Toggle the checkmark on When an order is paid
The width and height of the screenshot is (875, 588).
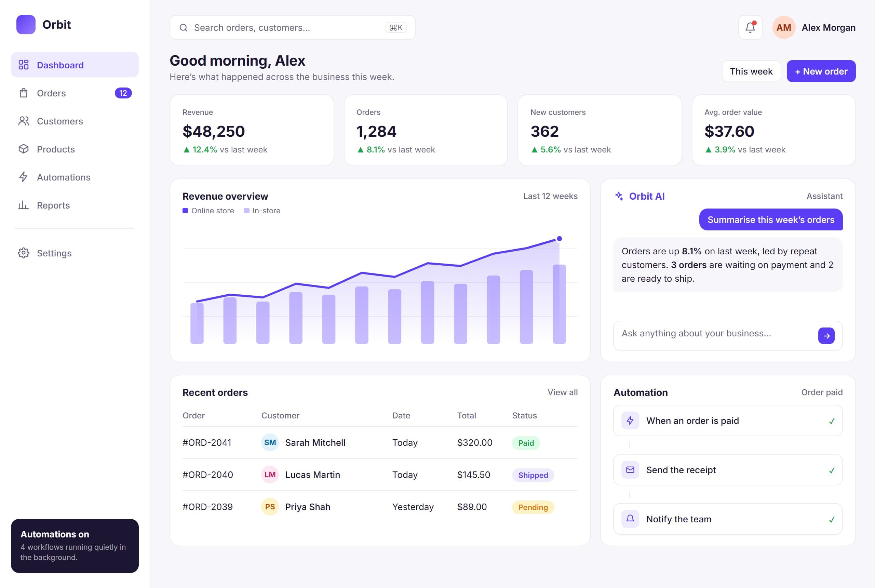pos(832,421)
